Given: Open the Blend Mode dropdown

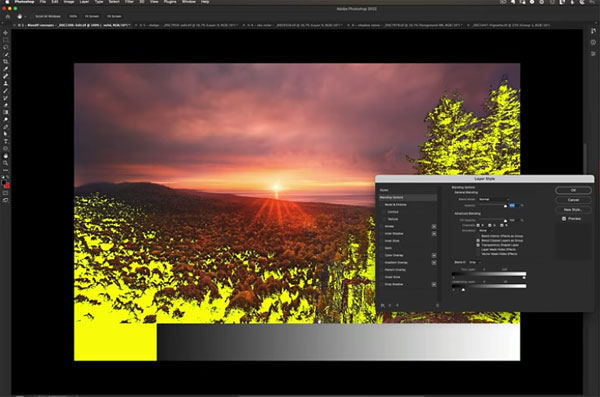Looking at the screenshot, I should [494, 199].
